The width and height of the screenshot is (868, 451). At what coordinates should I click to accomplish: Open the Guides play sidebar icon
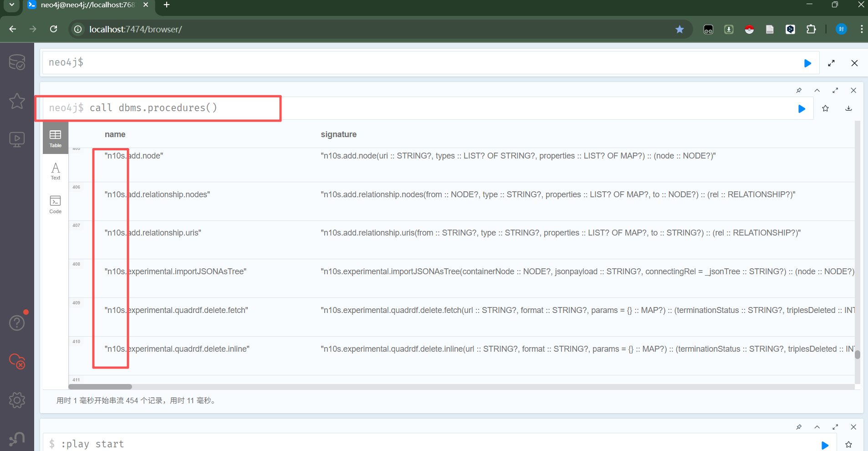(17, 139)
